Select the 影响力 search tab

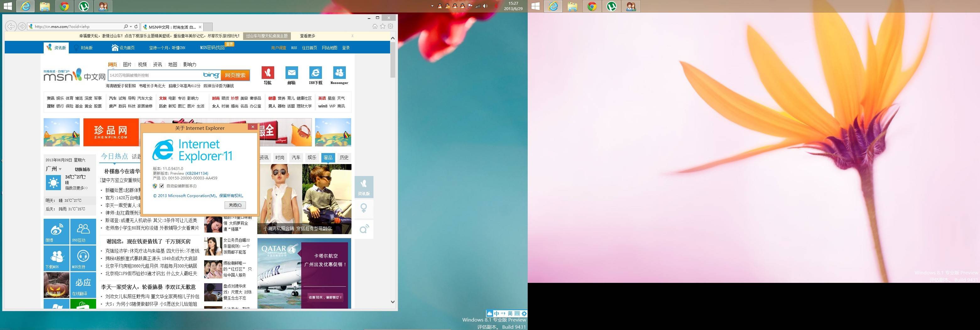click(190, 64)
